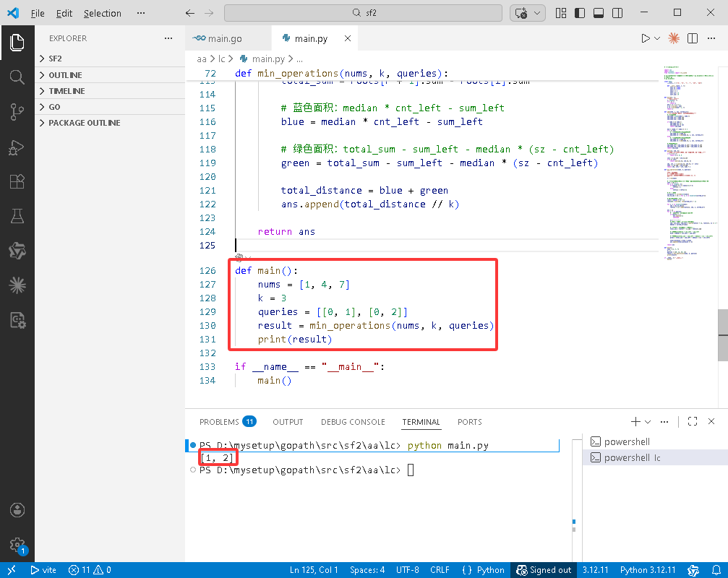Open launch profile dropdown beside new terminal

(x=648, y=422)
